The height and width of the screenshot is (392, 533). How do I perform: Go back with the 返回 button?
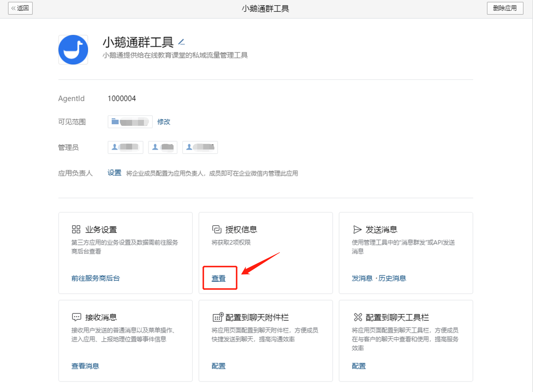[x=20, y=8]
